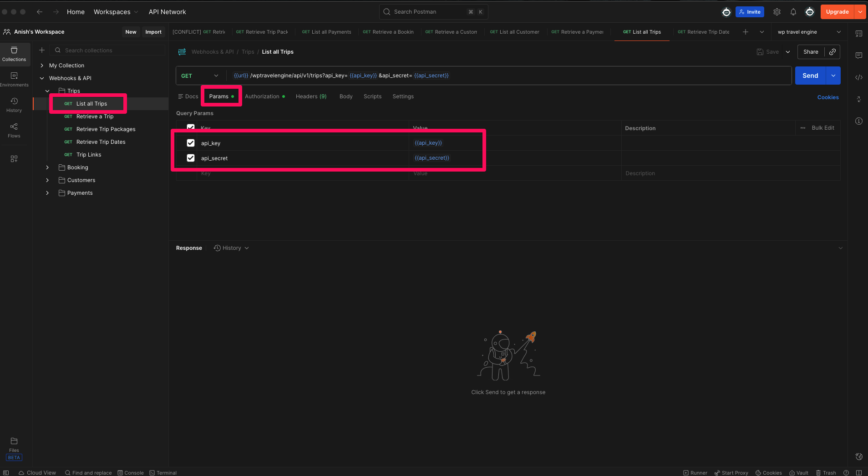Uncheck the api_key parameter checkbox
This screenshot has width=868, height=476.
click(x=191, y=143)
